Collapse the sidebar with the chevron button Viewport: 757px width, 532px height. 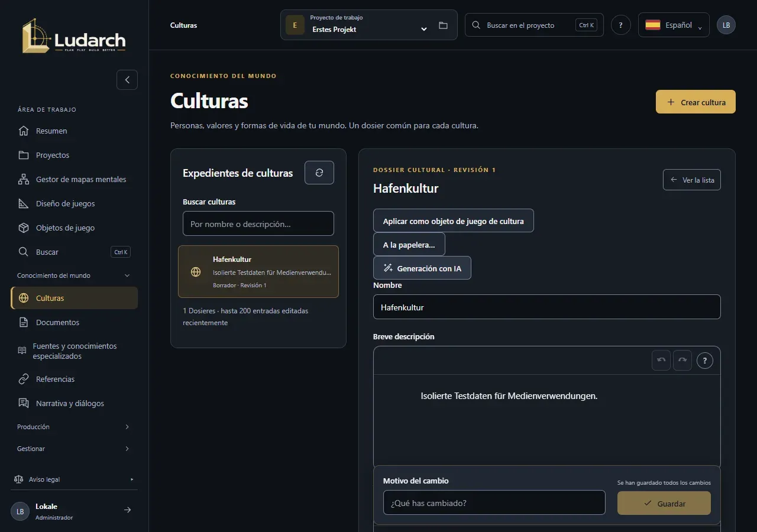coord(127,80)
